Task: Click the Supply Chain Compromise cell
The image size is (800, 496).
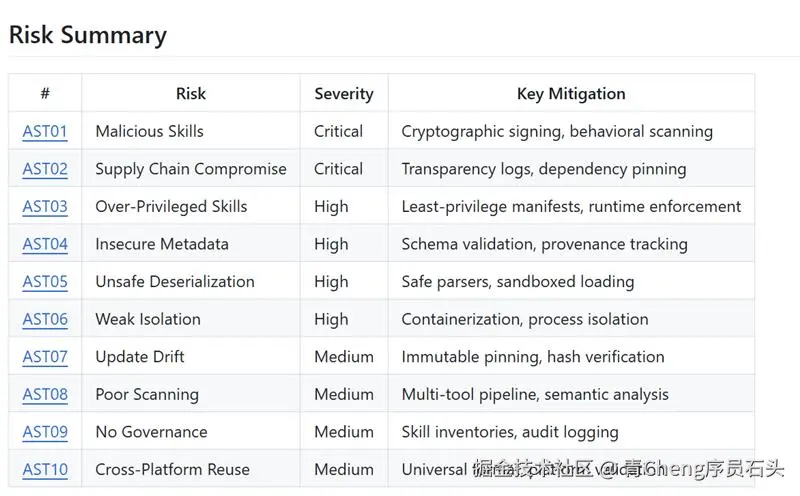Action: (190, 169)
